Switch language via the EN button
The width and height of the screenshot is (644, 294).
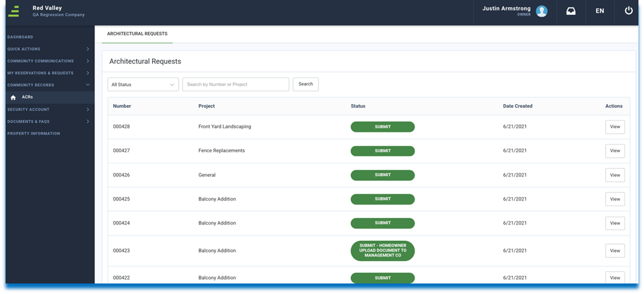coord(599,11)
